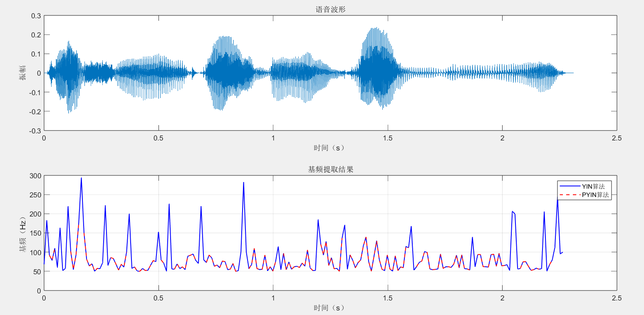Click the plot title 基频提取结果
Viewport: 644px width, 315px height.
[x=331, y=169]
